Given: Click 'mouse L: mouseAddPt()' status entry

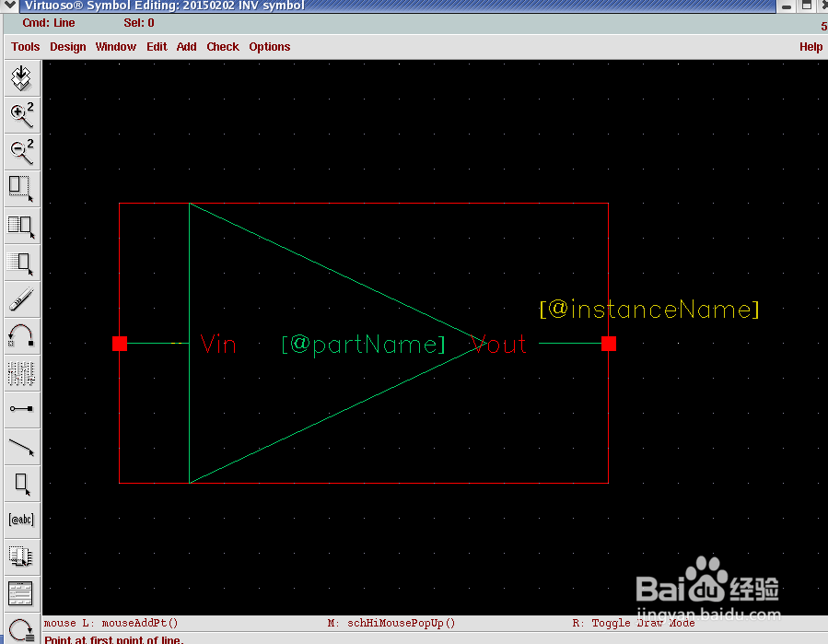Looking at the screenshot, I should pos(111,623).
